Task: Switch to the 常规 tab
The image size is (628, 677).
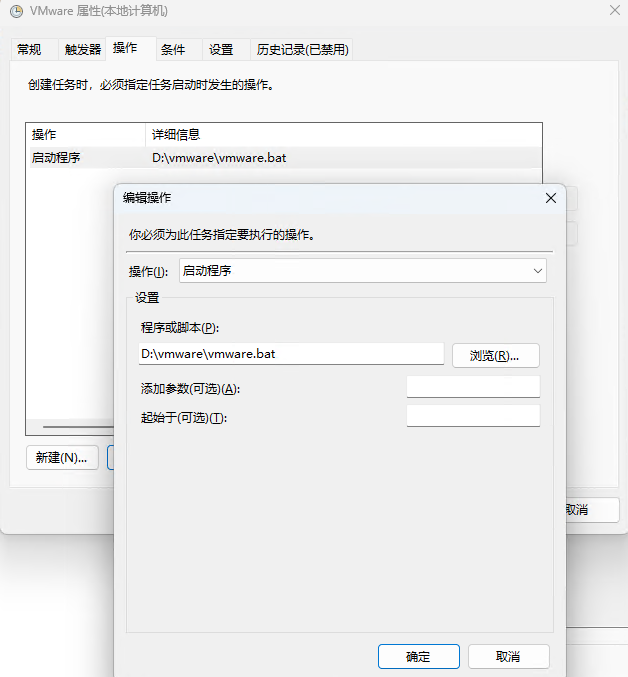Action: (x=30, y=50)
